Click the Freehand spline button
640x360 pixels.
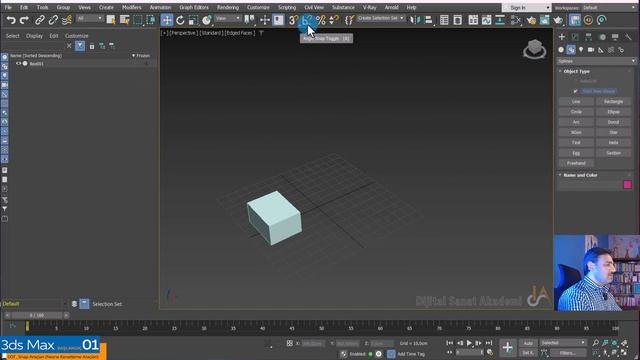pyautogui.click(x=576, y=163)
